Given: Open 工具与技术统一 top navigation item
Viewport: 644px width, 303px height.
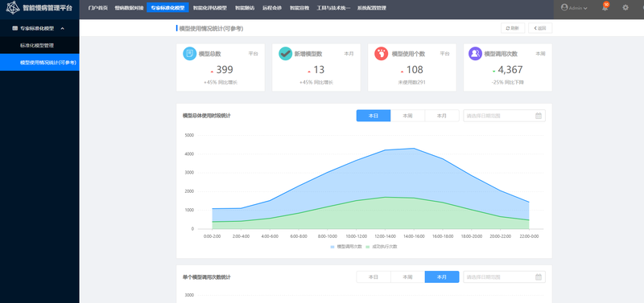Looking at the screenshot, I should pyautogui.click(x=333, y=8).
